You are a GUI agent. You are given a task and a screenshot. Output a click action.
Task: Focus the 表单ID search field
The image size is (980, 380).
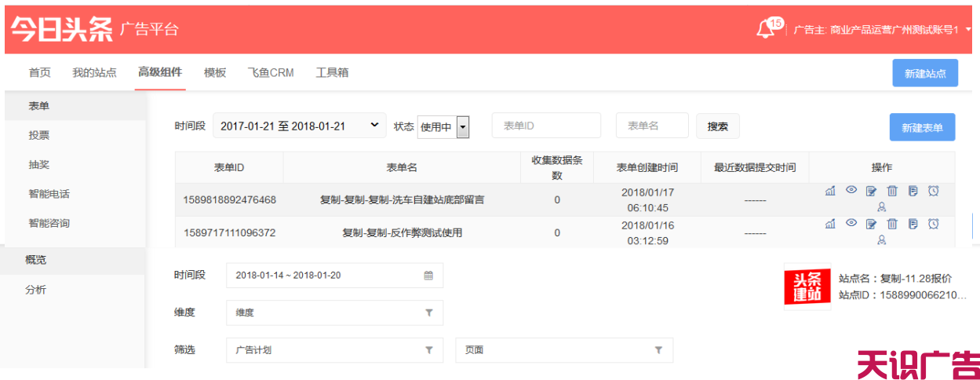tap(546, 126)
